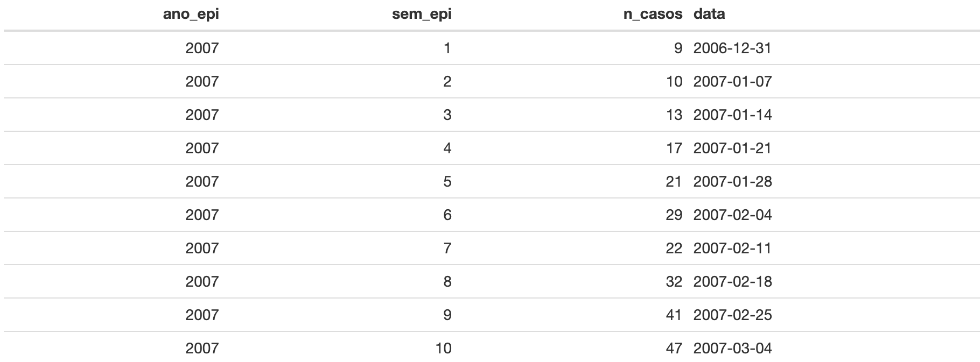Image resolution: width=980 pixels, height=362 pixels.
Task: Select date cell 2007-01-07
Action: [732, 82]
